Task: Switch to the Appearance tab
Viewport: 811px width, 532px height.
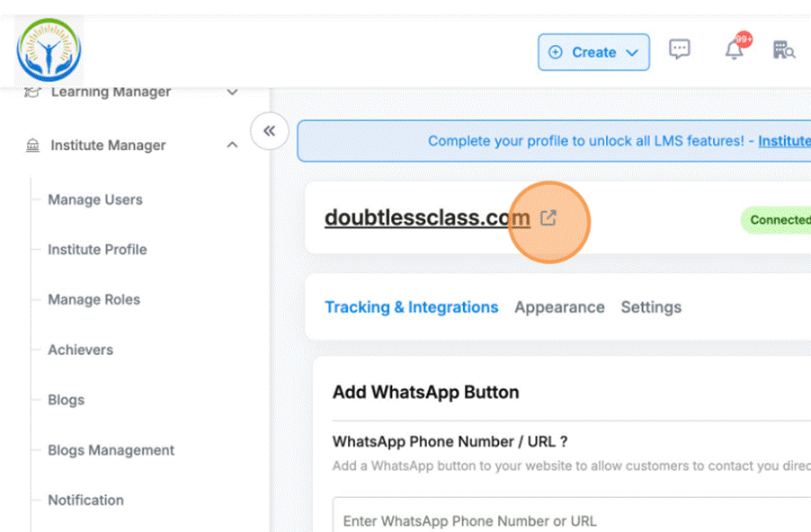Action: coord(559,307)
